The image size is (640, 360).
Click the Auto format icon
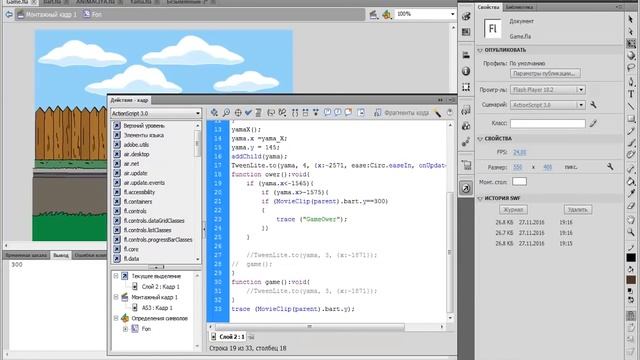tap(258, 113)
